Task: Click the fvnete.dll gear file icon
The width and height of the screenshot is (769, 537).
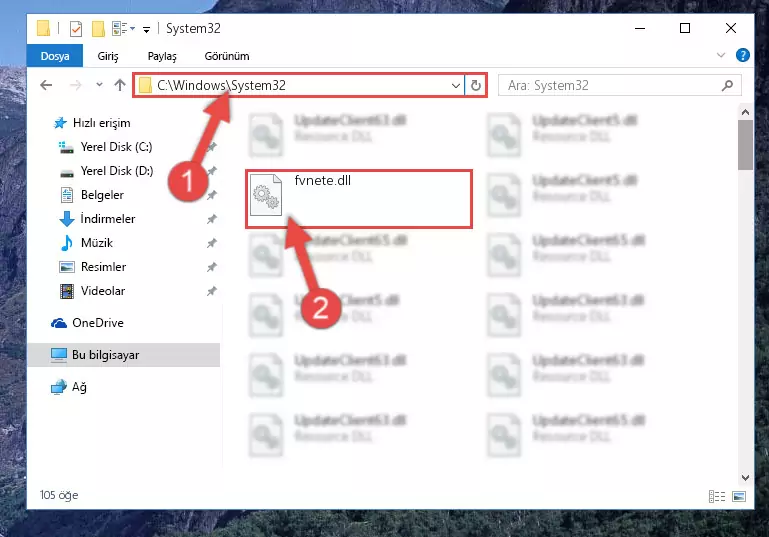Action: pos(266,195)
